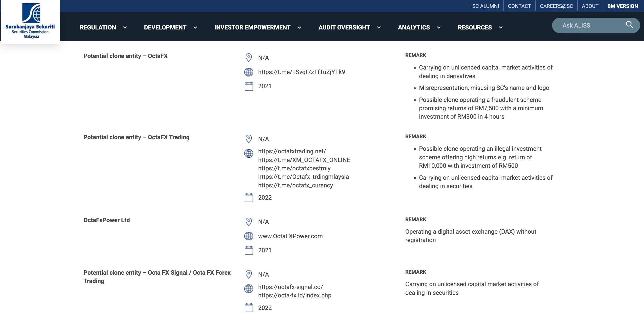The image size is (644, 313).
Task: Expand the Audit Oversight chevron
Action: point(379,28)
